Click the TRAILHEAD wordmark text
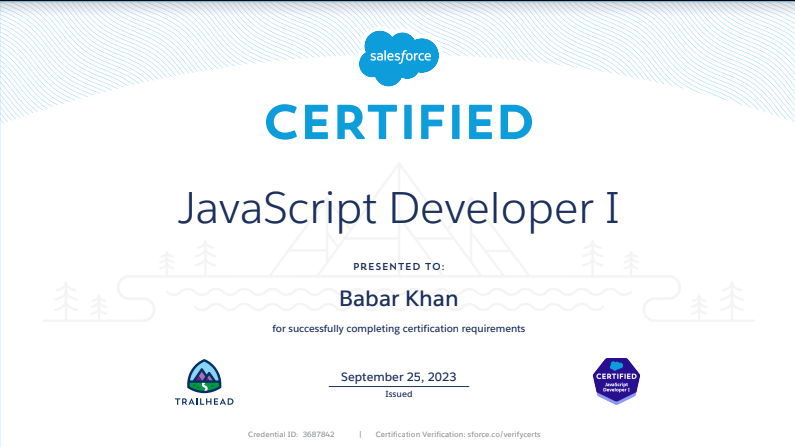The image size is (795, 447). coord(204,401)
